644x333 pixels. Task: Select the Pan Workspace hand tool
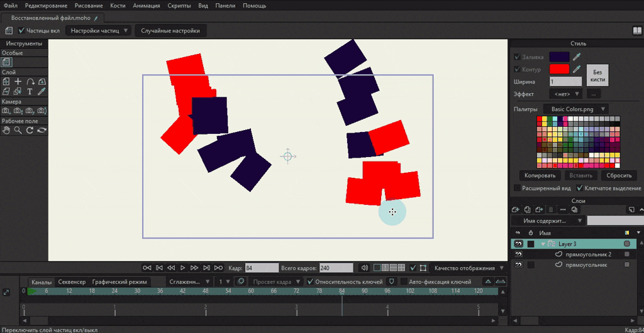point(6,130)
